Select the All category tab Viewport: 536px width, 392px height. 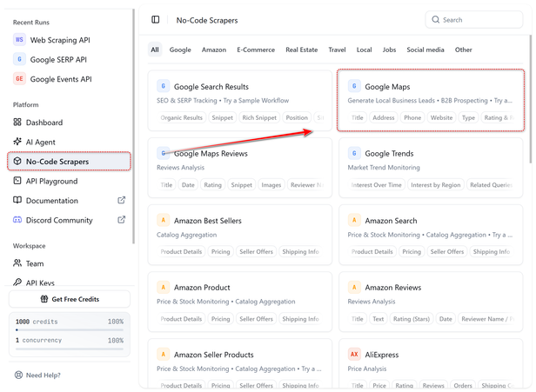point(155,50)
